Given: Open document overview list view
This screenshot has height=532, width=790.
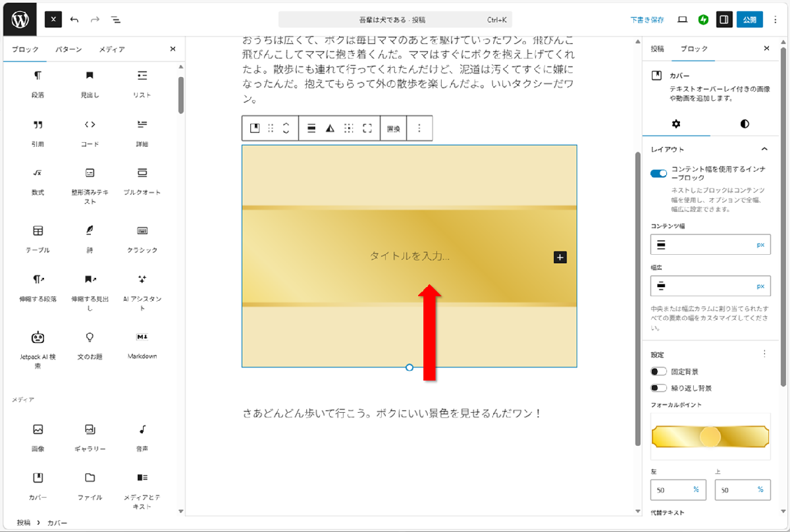Looking at the screenshot, I should (x=116, y=20).
